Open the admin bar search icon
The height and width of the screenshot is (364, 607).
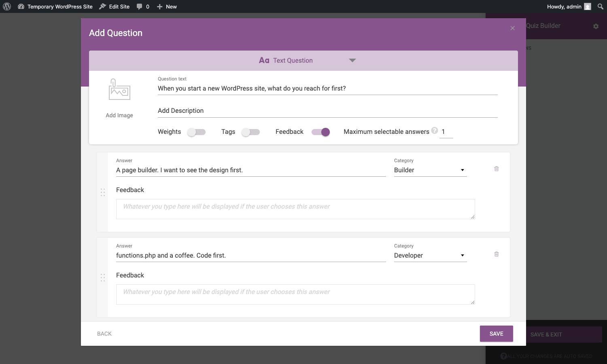pos(601,6)
